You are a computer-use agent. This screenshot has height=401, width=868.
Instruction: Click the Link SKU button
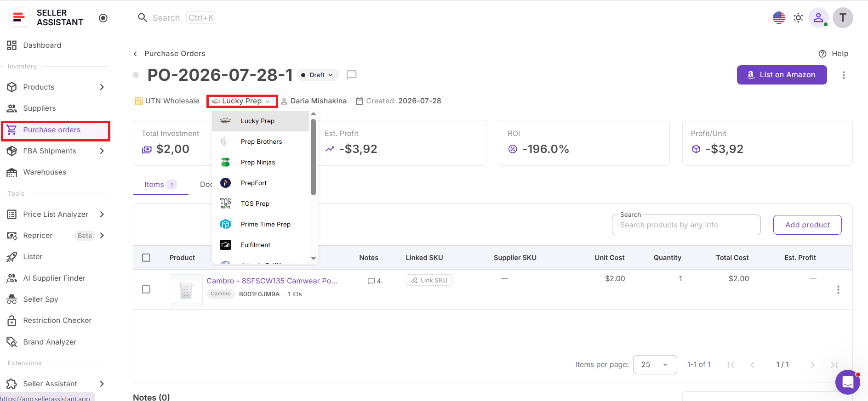click(x=429, y=280)
